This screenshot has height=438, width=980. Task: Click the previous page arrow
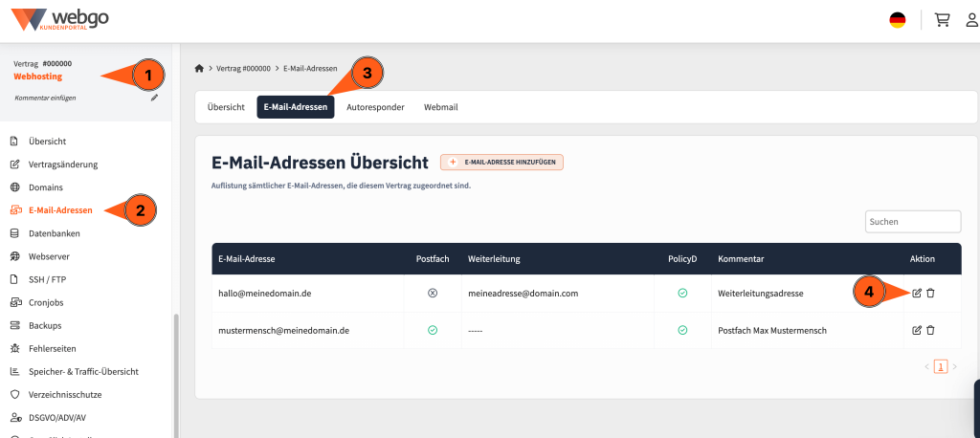coord(926,367)
